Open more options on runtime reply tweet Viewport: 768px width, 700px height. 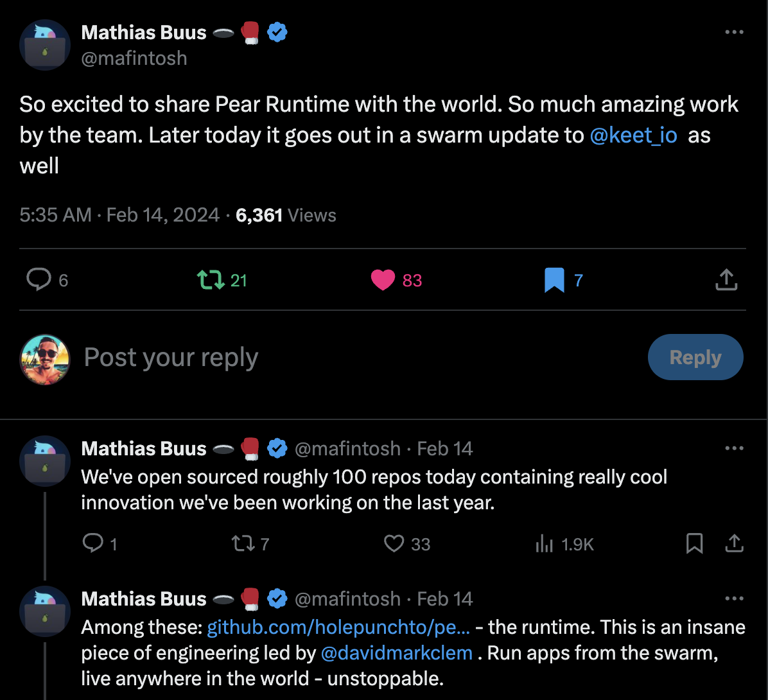point(733,599)
